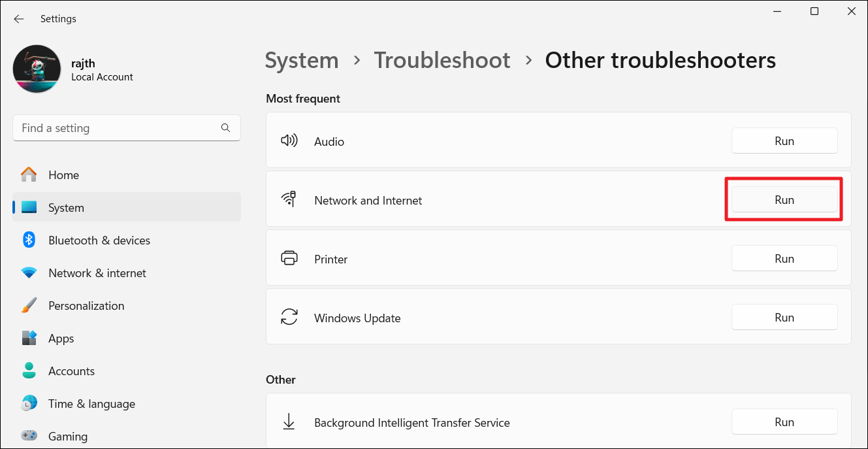The height and width of the screenshot is (449, 868).
Task: Focus the Find a setting search box
Action: (x=118, y=128)
